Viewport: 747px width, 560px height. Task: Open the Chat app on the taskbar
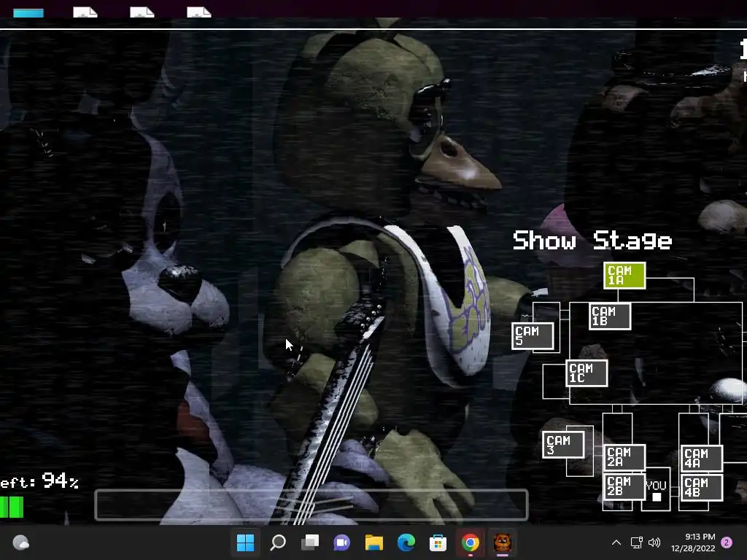pyautogui.click(x=341, y=542)
